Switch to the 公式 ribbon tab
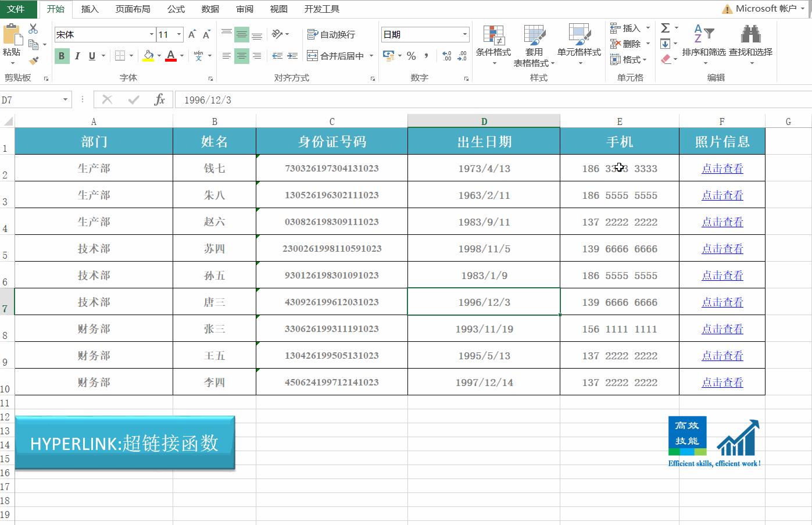Viewport: 812px width, 525px height. 176,9
